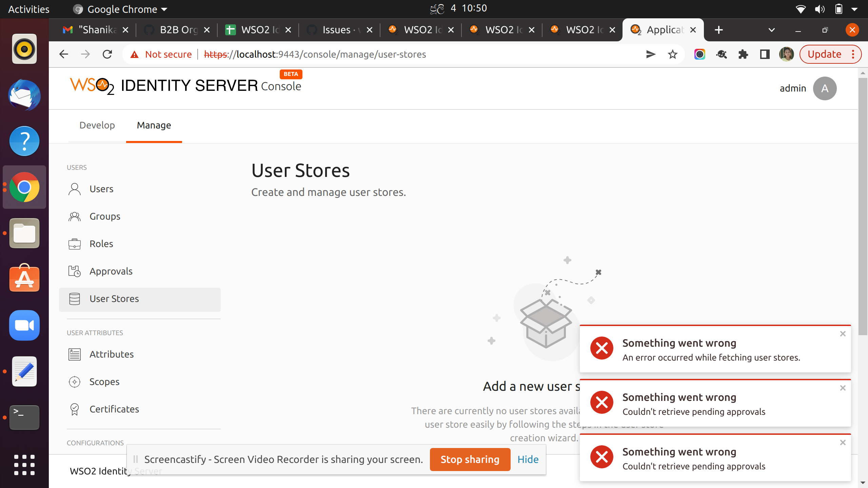Image resolution: width=868 pixels, height=488 pixels.
Task: Switch to the Develop tab
Action: tap(97, 125)
